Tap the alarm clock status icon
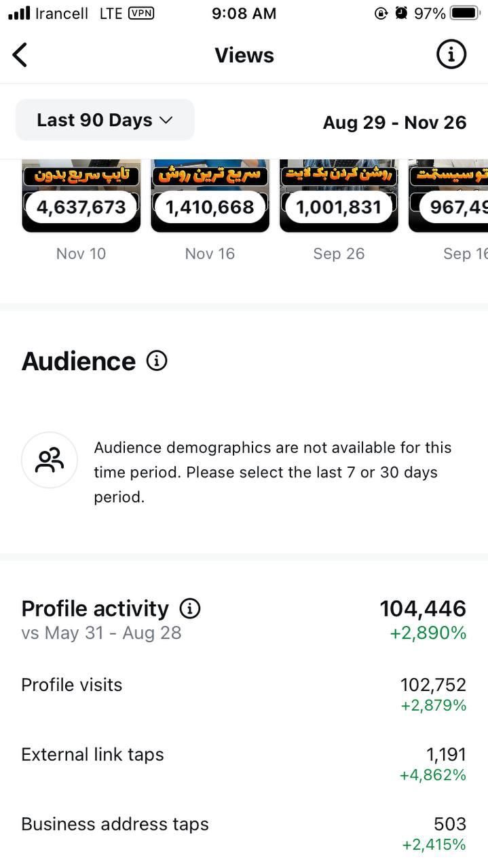 [x=401, y=13]
